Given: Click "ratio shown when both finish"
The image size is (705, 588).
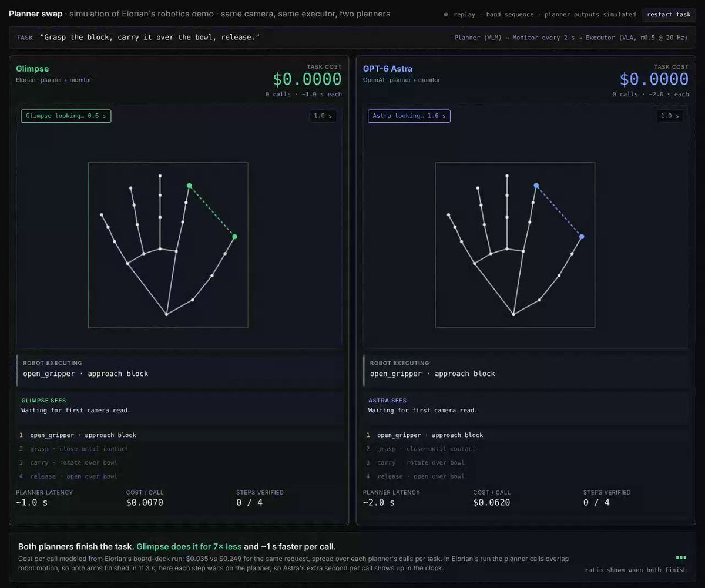Looking at the screenshot, I should pyautogui.click(x=636, y=570).
